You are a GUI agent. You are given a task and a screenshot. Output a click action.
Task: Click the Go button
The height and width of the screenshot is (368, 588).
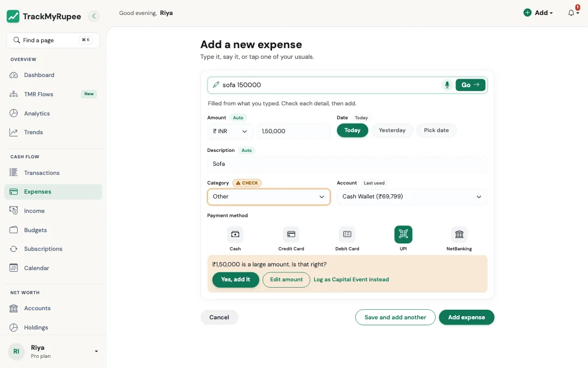pyautogui.click(x=470, y=85)
